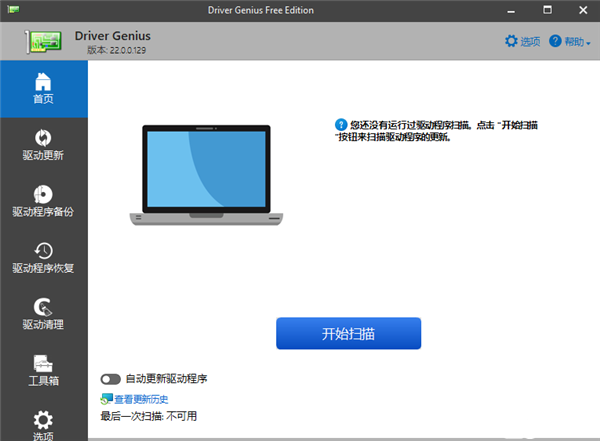The width and height of the screenshot is (600, 441).
Task: Click the 最后一次扫描 last scan status text
Action: 150,415
